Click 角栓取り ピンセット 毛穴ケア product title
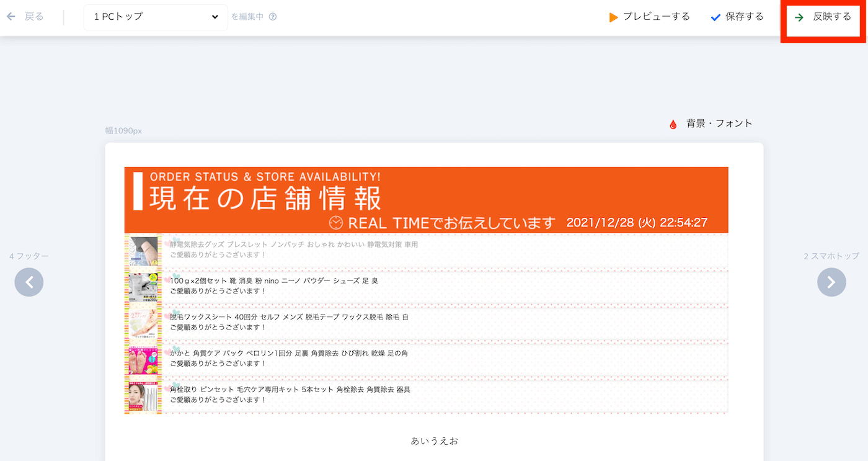 coord(290,390)
